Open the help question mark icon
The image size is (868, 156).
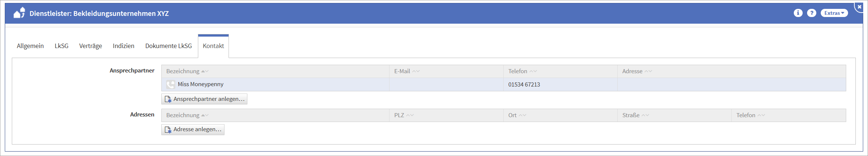pos(812,13)
